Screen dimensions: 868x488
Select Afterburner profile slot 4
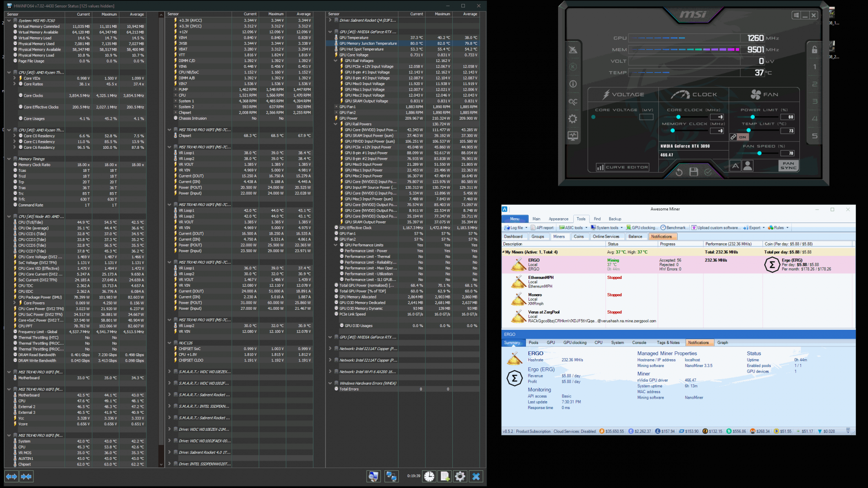[815, 119]
